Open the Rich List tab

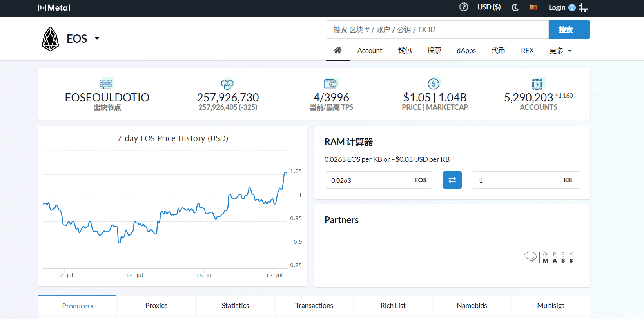(393, 306)
